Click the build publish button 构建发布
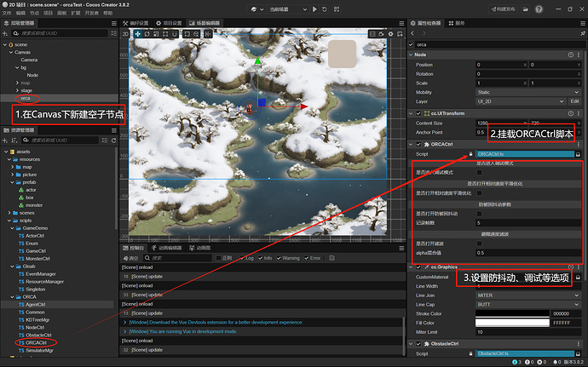This screenshot has height=367, width=588. point(504,9)
